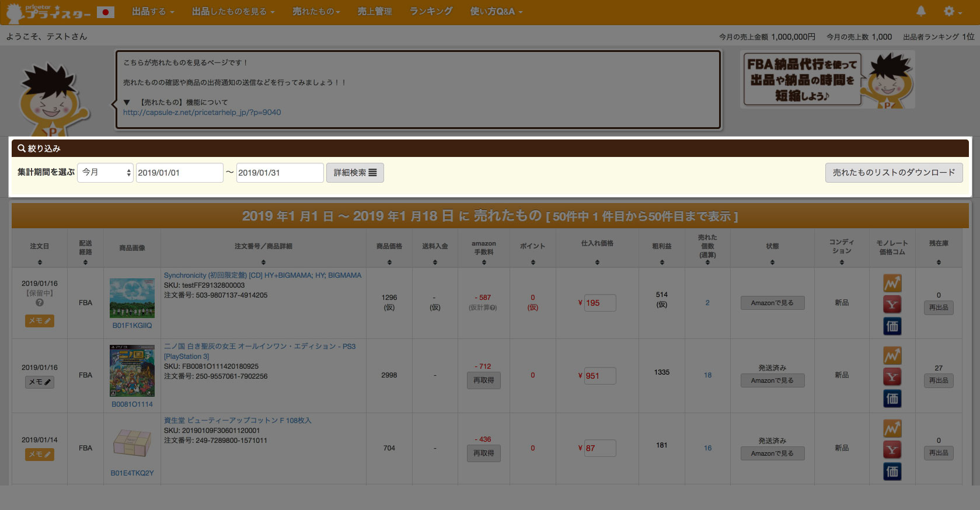Open ASIN link B0081O1114
980x510 pixels.
[x=132, y=404]
